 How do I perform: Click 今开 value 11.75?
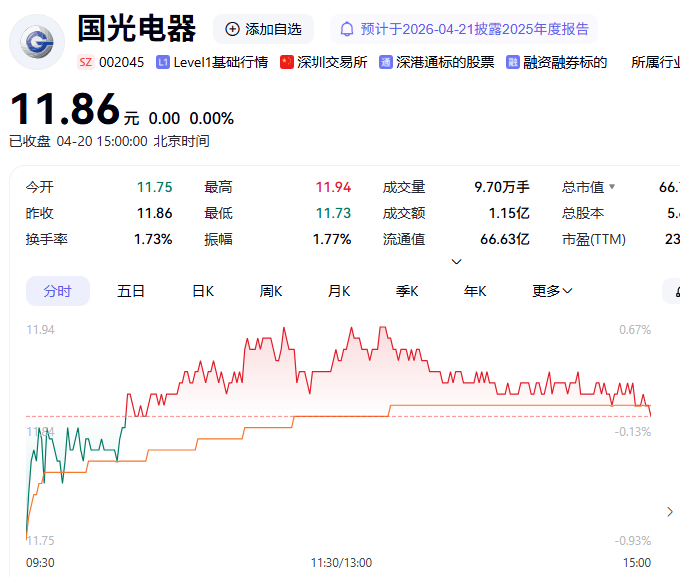click(154, 187)
